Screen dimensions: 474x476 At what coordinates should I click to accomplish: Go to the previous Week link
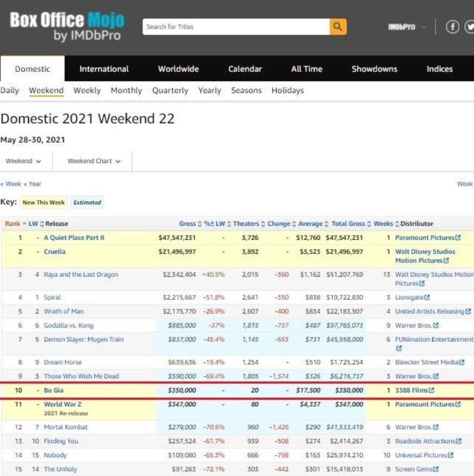11,184
